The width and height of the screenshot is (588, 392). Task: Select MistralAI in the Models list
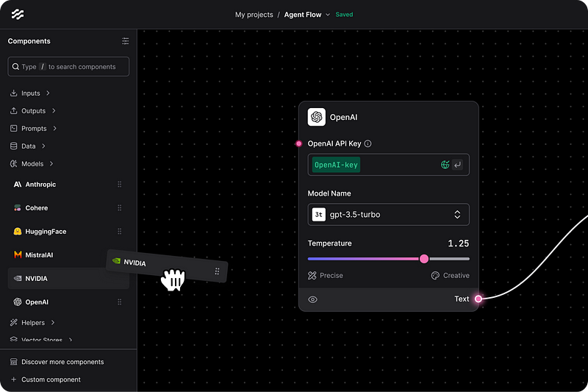click(x=39, y=255)
